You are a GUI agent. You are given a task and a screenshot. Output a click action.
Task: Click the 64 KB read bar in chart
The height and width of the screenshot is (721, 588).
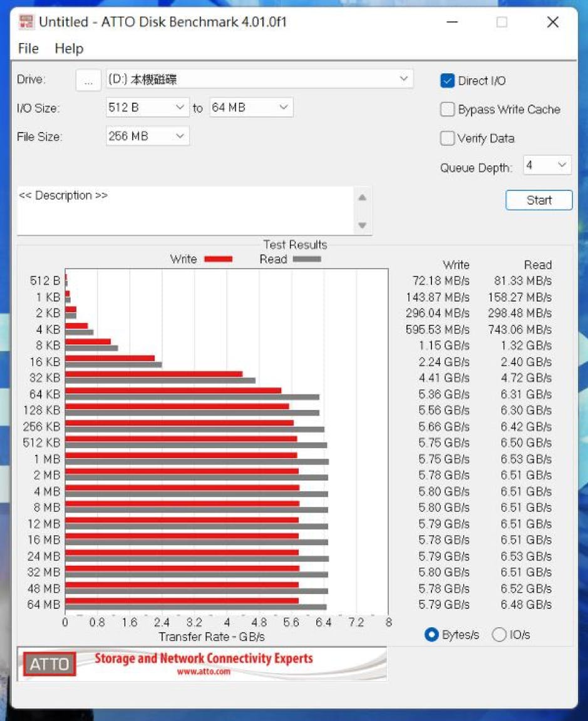(192, 397)
